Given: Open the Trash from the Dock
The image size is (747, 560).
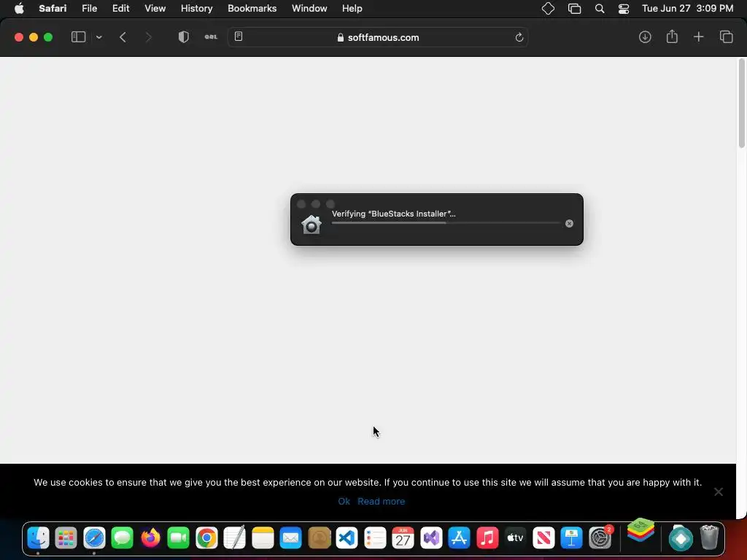Looking at the screenshot, I should 709,537.
